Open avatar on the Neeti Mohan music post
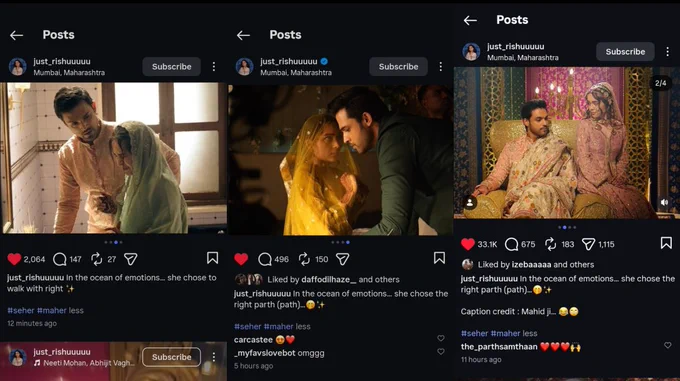This screenshot has height=381, width=680. (18, 357)
